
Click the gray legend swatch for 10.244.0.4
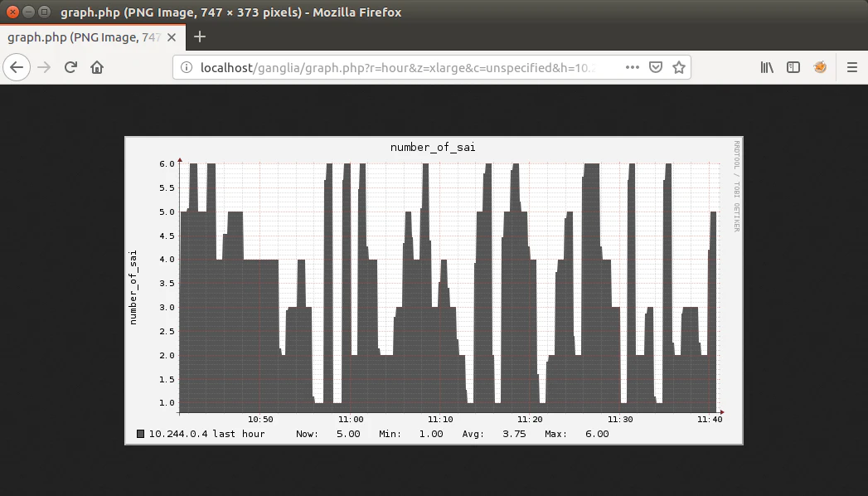[141, 434]
